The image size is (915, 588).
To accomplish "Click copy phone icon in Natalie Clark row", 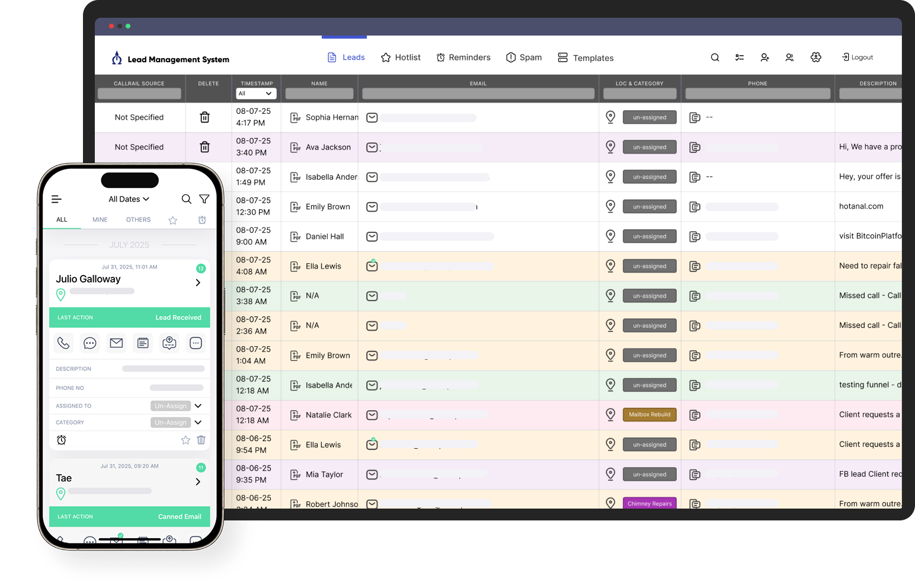I will (695, 415).
